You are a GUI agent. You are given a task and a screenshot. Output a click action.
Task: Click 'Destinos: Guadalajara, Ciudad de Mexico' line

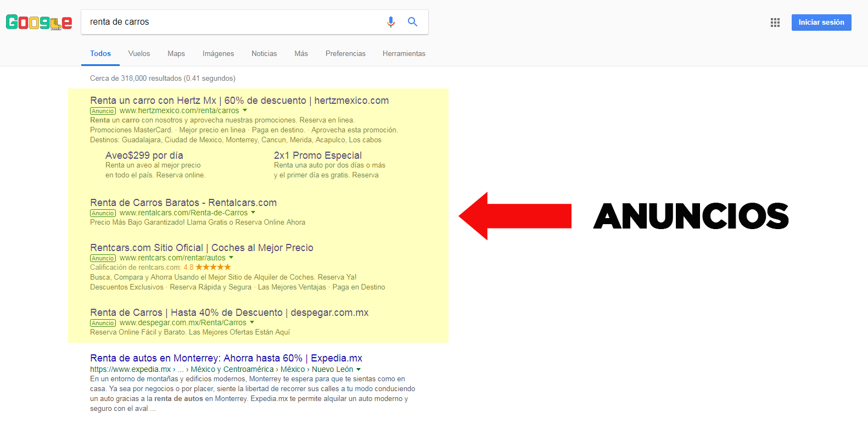(236, 140)
